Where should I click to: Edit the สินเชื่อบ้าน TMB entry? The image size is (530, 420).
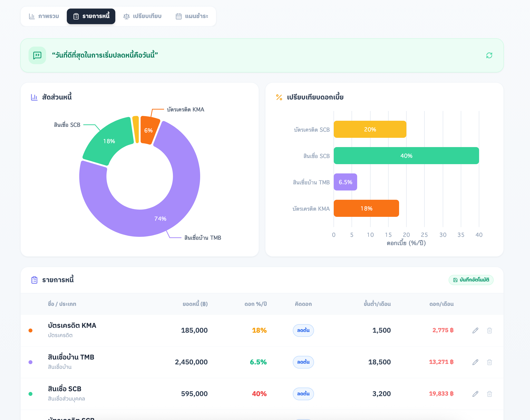pos(475,362)
